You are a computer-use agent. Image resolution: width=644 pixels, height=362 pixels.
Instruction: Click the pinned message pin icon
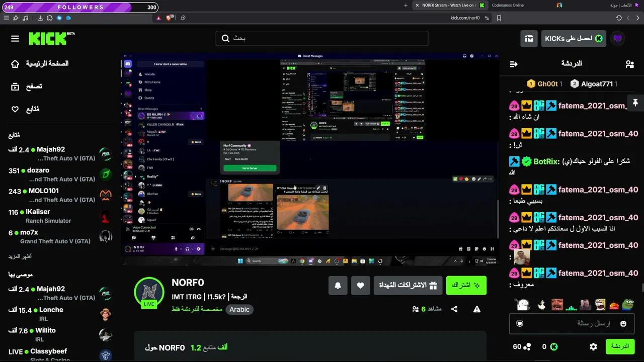coord(635,103)
